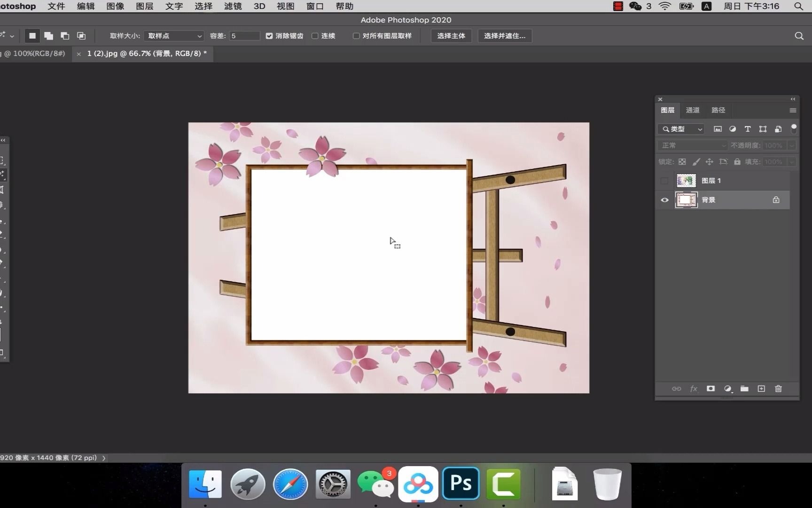Open the blend mode dropdown showing 正常
The height and width of the screenshot is (508, 812).
tap(692, 145)
